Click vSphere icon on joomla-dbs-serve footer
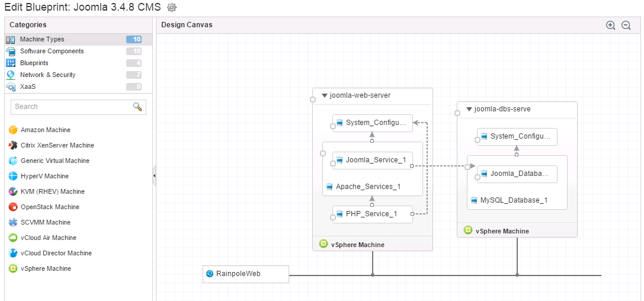 [468, 230]
